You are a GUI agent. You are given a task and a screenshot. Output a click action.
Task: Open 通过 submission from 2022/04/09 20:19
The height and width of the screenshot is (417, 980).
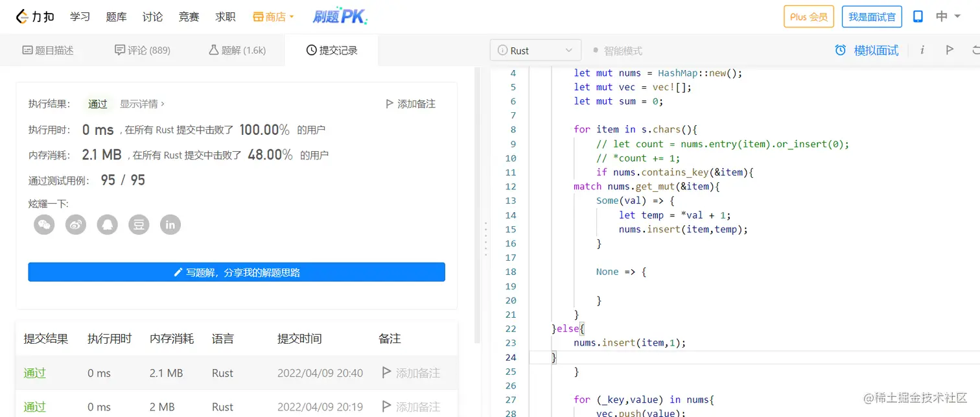tap(35, 407)
